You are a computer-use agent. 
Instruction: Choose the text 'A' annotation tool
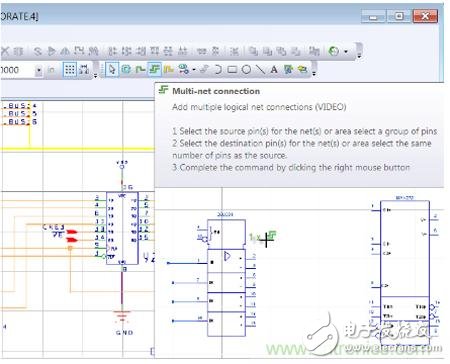(274, 70)
